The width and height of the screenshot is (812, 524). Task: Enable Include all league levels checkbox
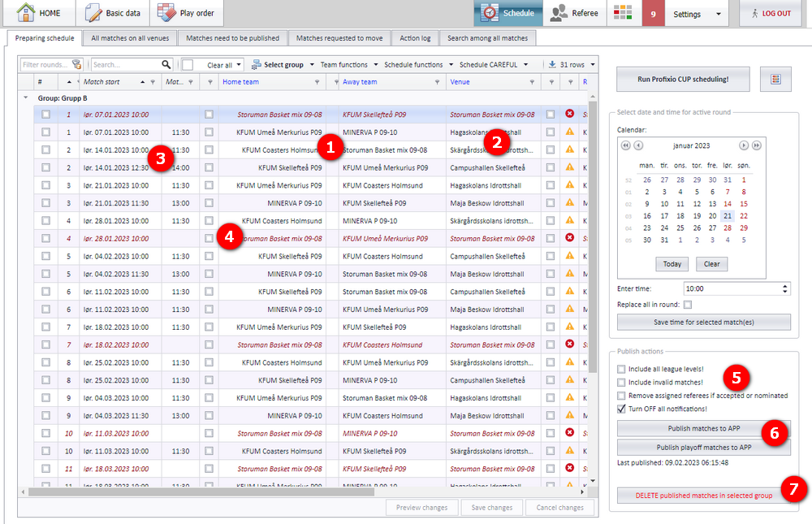(x=621, y=369)
